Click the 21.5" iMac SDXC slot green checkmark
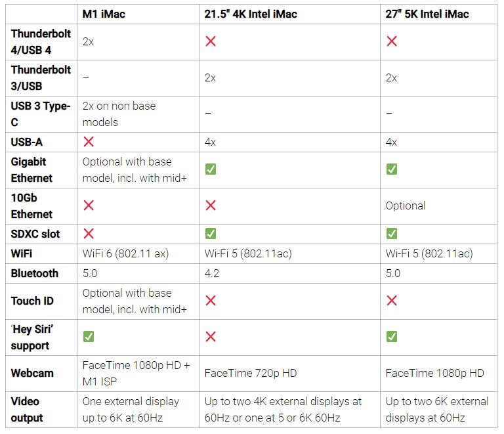 pyautogui.click(x=211, y=233)
